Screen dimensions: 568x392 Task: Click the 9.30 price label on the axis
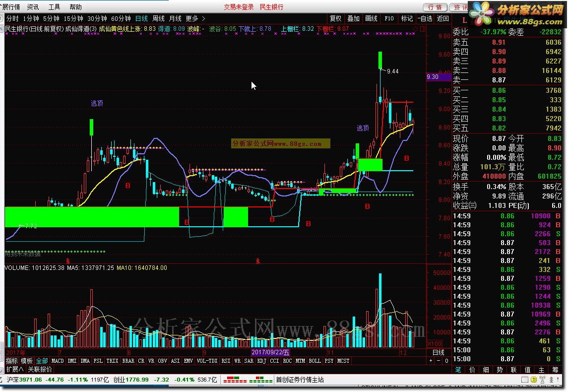[x=439, y=76]
